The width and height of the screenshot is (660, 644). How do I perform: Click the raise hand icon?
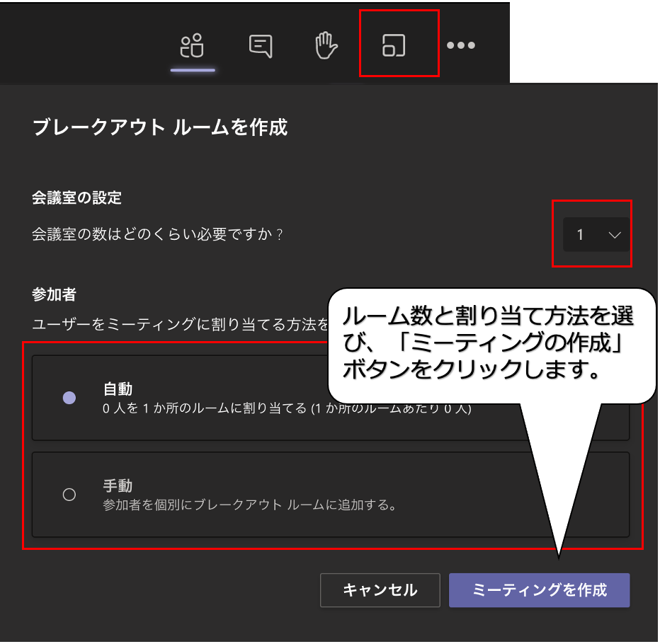pos(326,46)
